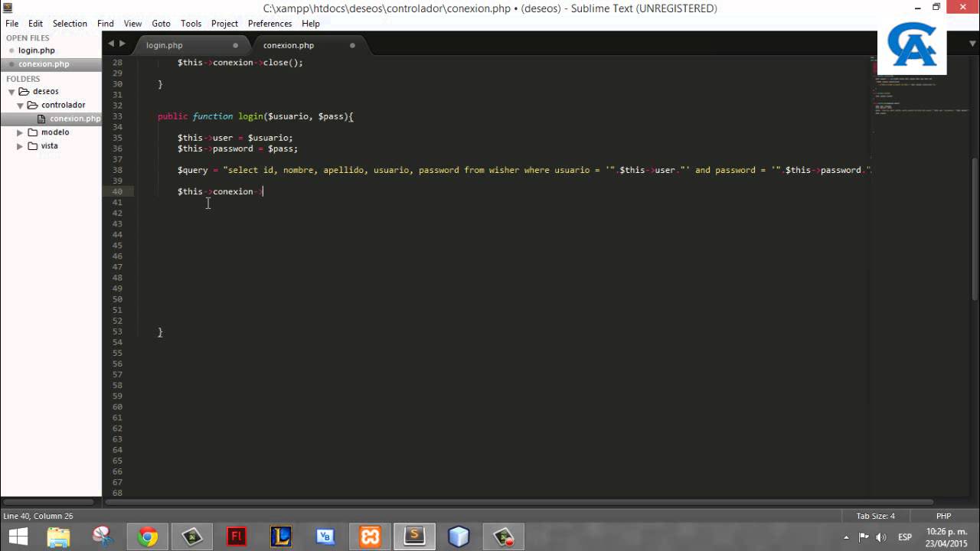980x551 pixels.
Task: Open File Explorer from taskbar
Action: (59, 536)
